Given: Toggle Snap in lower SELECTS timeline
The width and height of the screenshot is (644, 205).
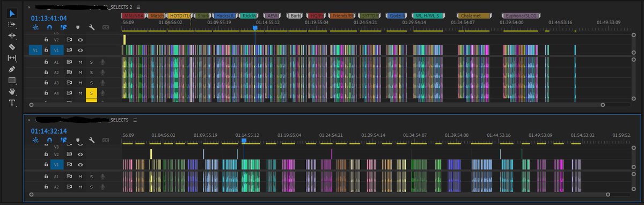Looking at the screenshot, I should coord(50,140).
